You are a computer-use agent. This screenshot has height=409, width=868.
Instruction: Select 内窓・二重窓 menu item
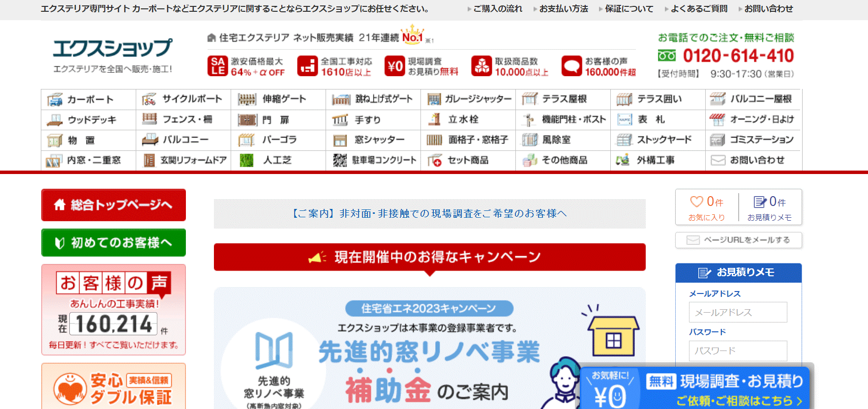click(89, 160)
